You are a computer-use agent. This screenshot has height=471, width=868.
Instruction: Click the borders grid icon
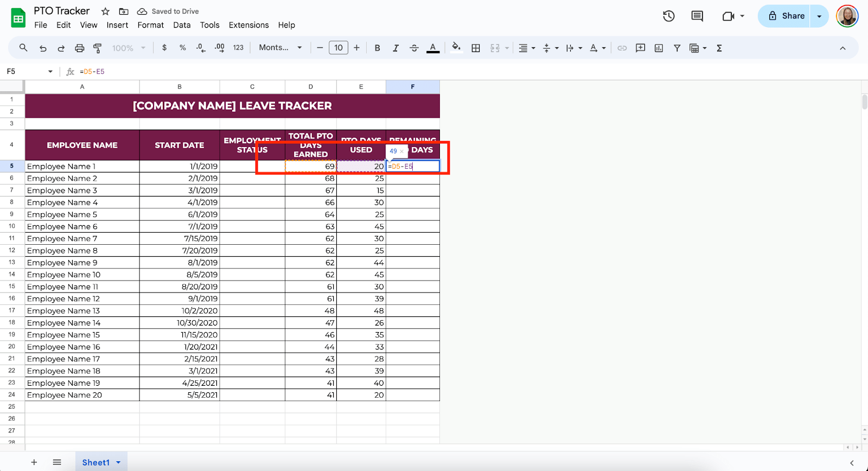tap(476, 48)
